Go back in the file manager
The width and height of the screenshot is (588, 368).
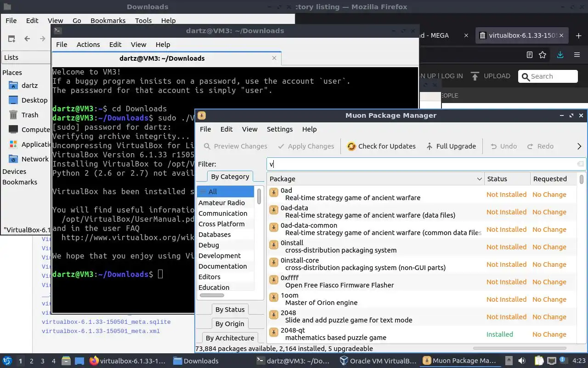pyautogui.click(x=27, y=39)
